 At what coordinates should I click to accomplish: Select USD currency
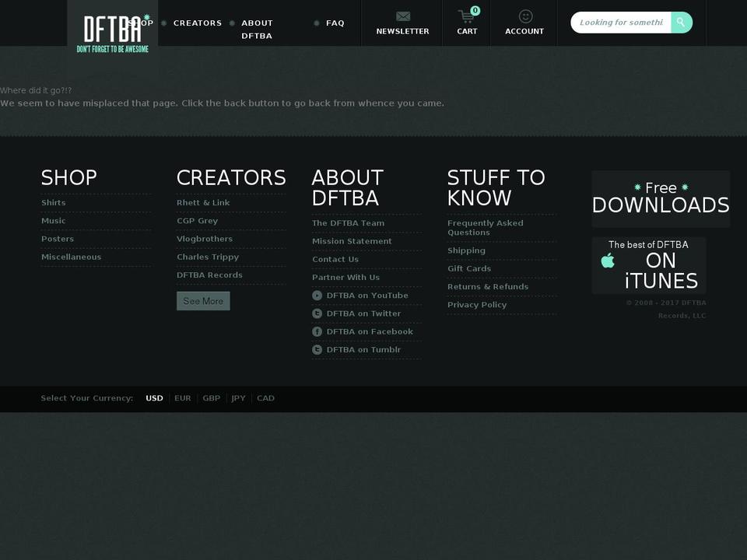pos(154,398)
